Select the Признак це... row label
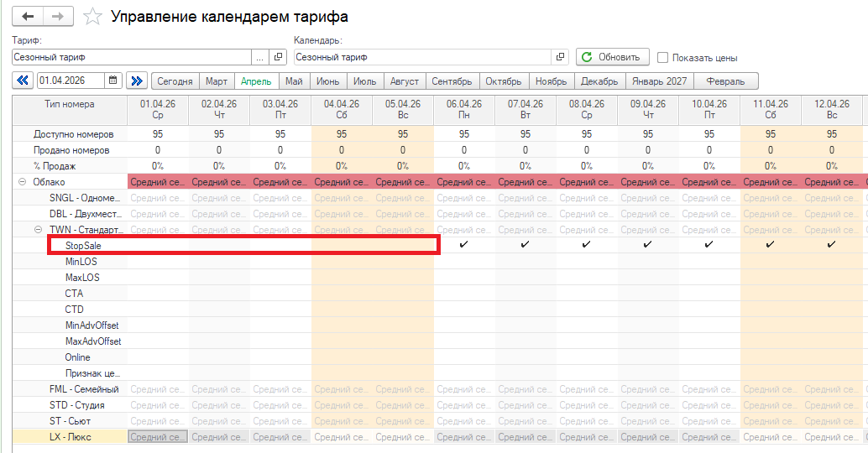The height and width of the screenshot is (453, 868). click(x=92, y=373)
